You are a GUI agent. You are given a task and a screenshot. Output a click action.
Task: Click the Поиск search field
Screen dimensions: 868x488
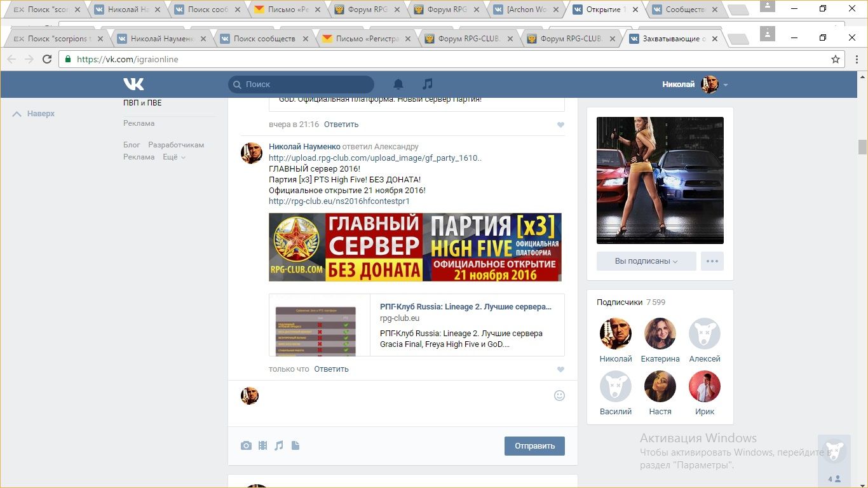[x=301, y=85]
